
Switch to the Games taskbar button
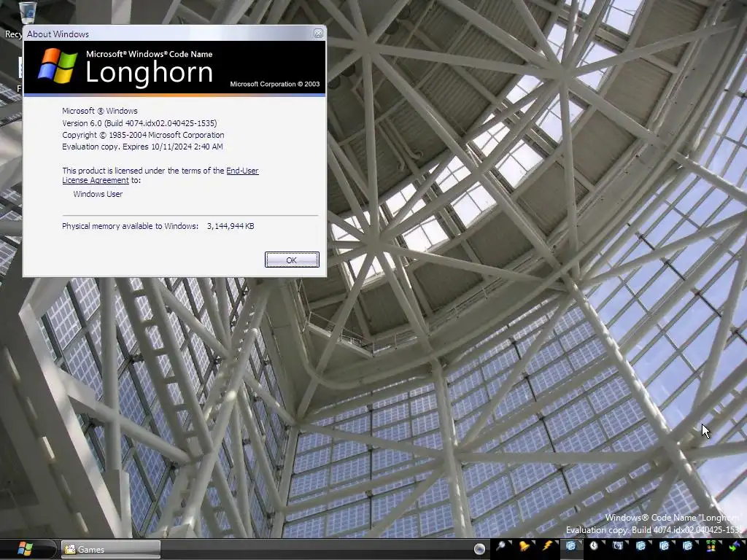111,549
